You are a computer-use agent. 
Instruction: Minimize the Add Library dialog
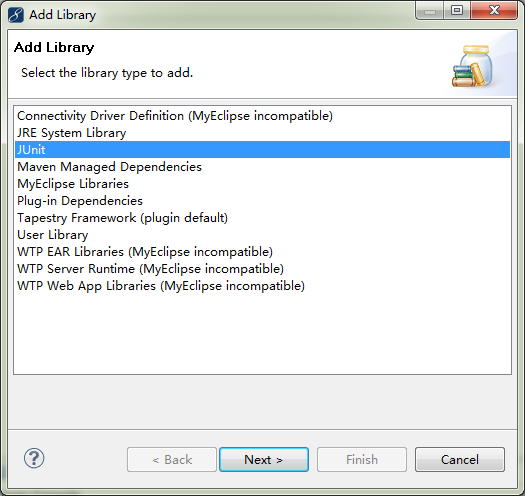pyautogui.click(x=430, y=11)
